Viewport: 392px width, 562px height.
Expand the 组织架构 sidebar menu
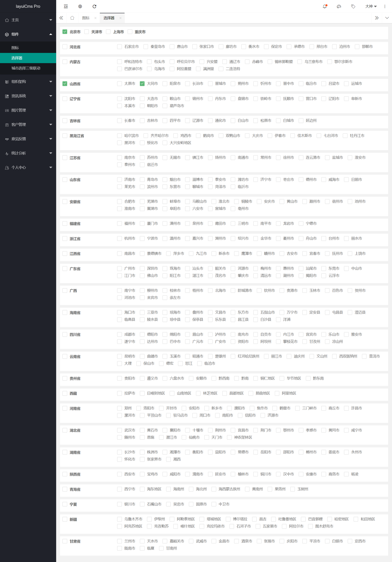pyautogui.click(x=28, y=82)
